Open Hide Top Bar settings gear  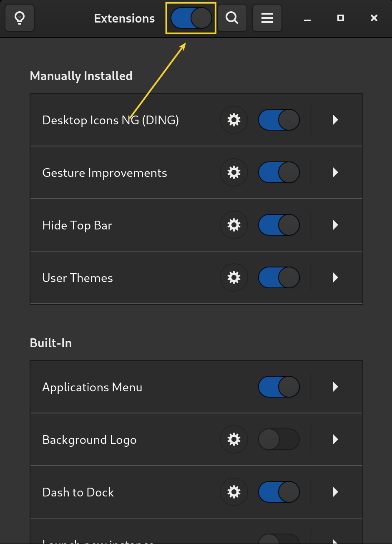234,225
